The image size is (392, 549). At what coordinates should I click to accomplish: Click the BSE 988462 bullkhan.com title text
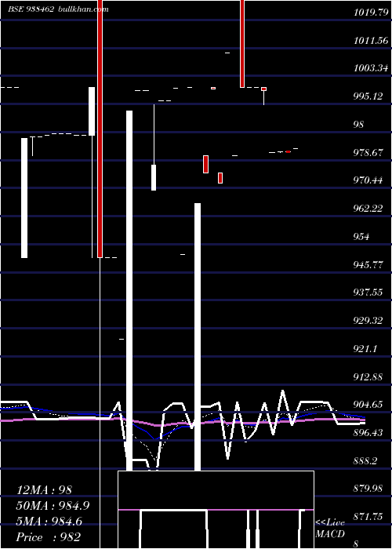point(58,9)
